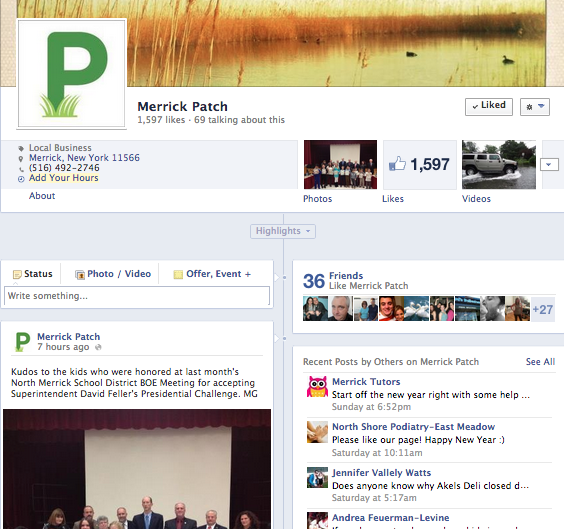Open the Photos thumbnail
Image resolution: width=564 pixels, height=529 pixels.
click(x=340, y=165)
